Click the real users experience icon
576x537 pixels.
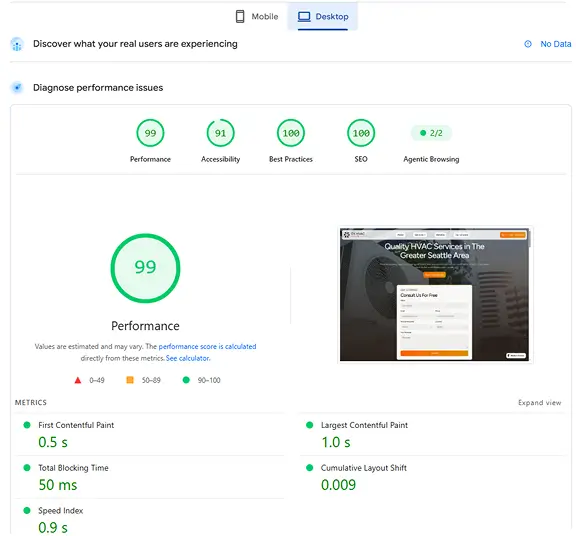pyautogui.click(x=17, y=44)
